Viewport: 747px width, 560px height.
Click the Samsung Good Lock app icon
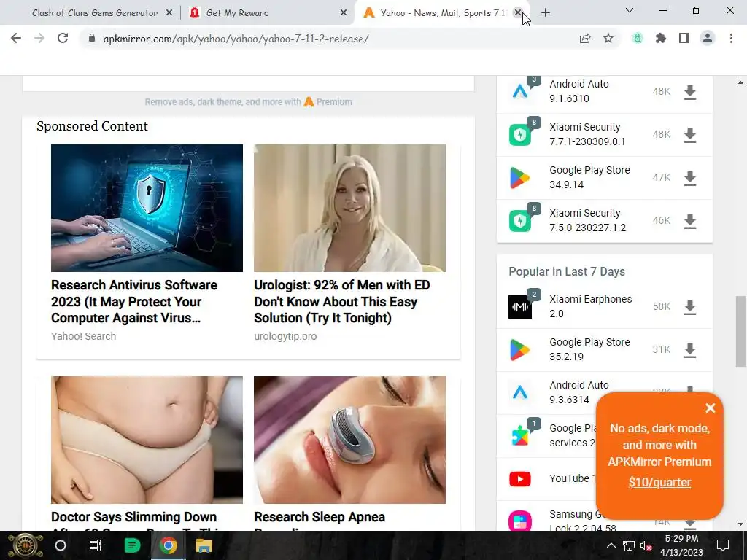[519, 521]
